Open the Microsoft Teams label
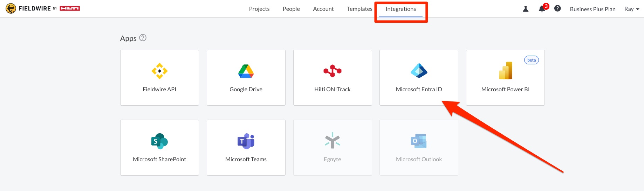 246,159
